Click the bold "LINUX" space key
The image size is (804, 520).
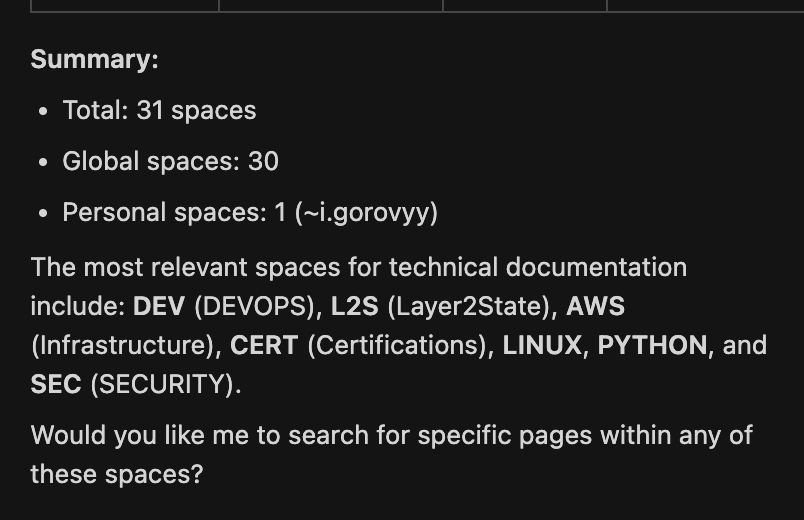pyautogui.click(x=542, y=345)
